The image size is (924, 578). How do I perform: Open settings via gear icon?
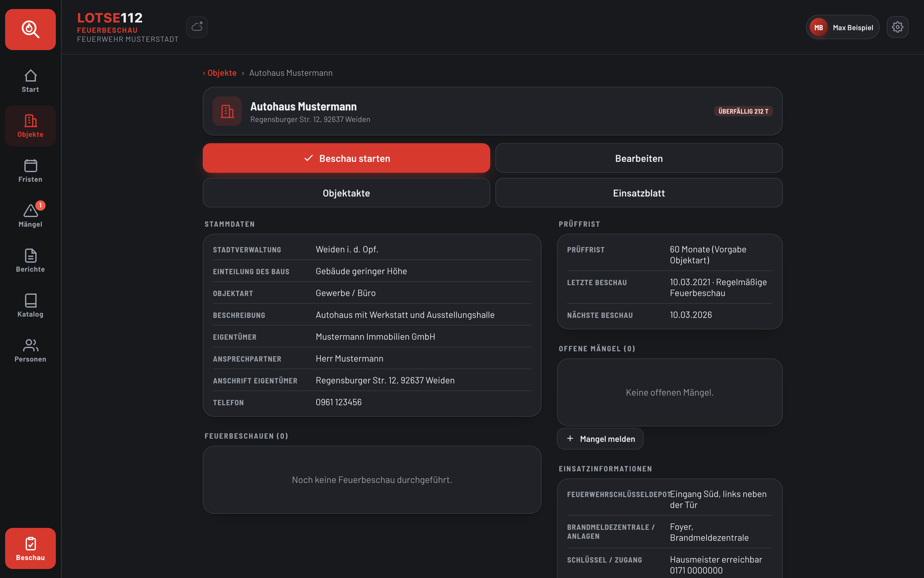coord(897,27)
